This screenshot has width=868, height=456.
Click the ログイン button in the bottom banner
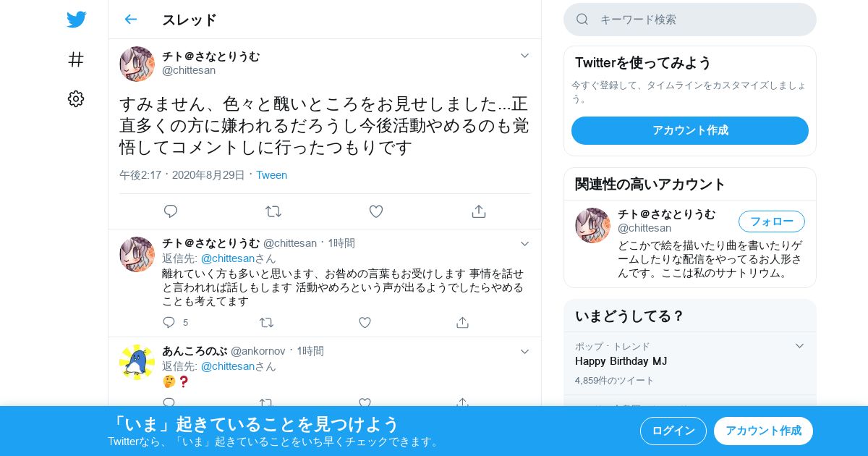point(673,431)
